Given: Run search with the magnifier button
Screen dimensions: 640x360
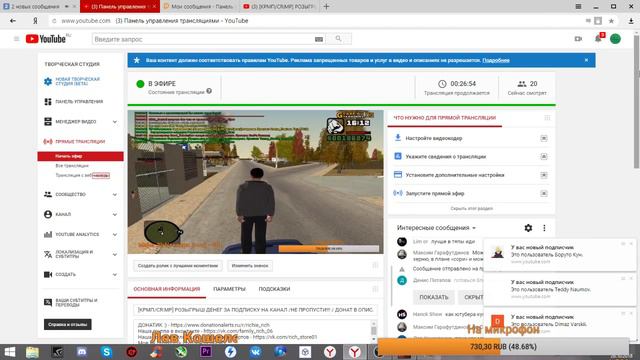Looking at the screenshot, I should [338, 39].
